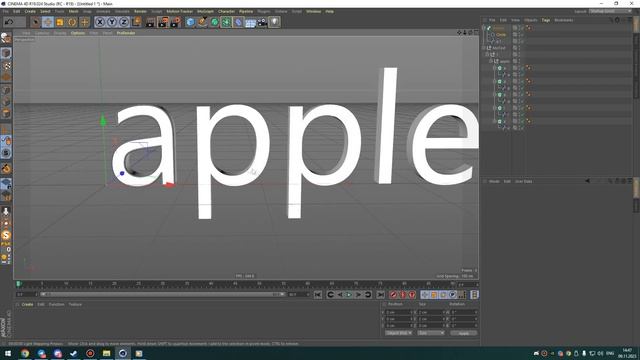Play the animation forwards
The image size is (640, 360).
tap(349, 295)
